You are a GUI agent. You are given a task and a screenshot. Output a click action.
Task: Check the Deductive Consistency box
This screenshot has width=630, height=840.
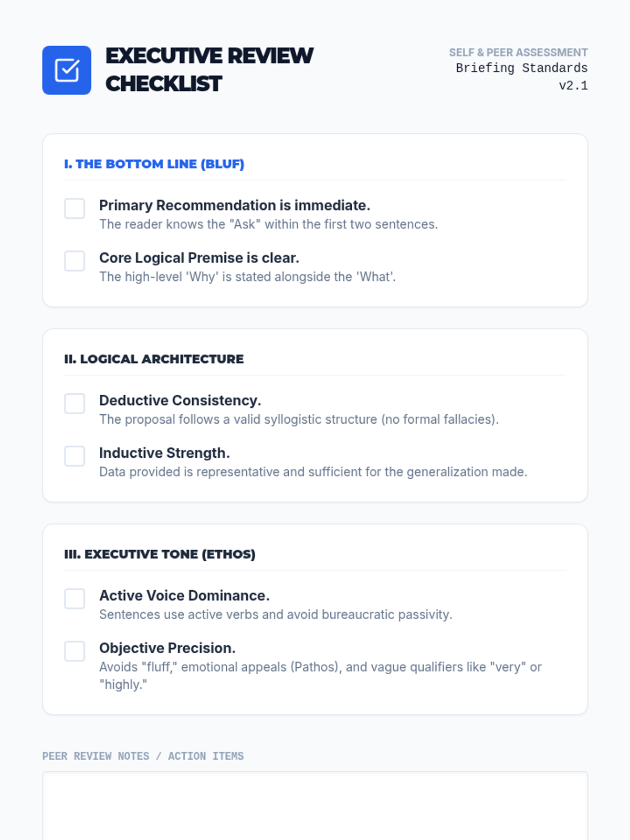click(x=75, y=404)
